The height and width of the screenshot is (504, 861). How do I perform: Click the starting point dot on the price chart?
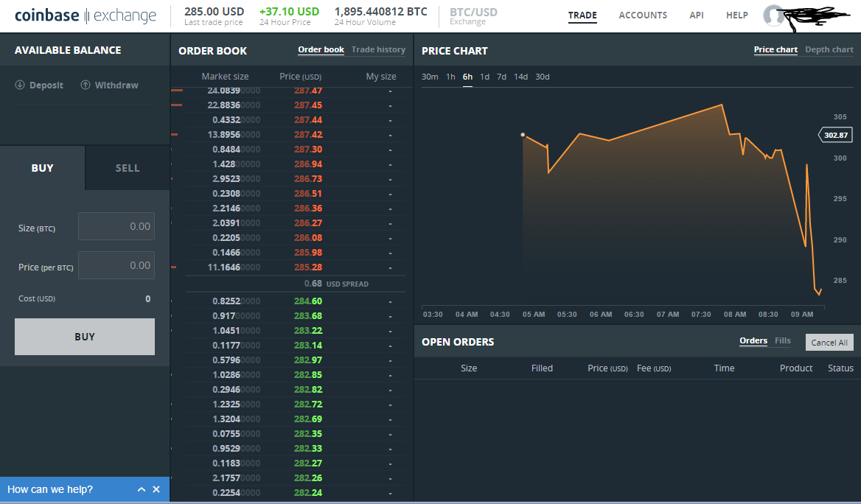pos(523,135)
